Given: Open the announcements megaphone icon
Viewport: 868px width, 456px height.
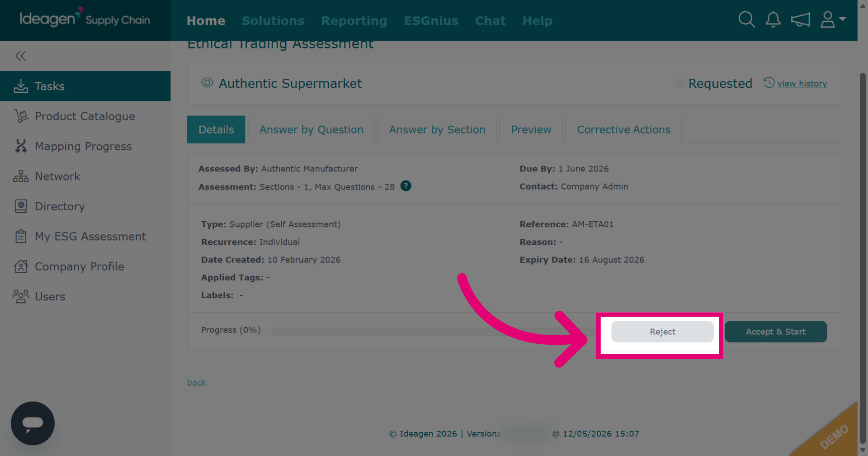Looking at the screenshot, I should point(800,20).
